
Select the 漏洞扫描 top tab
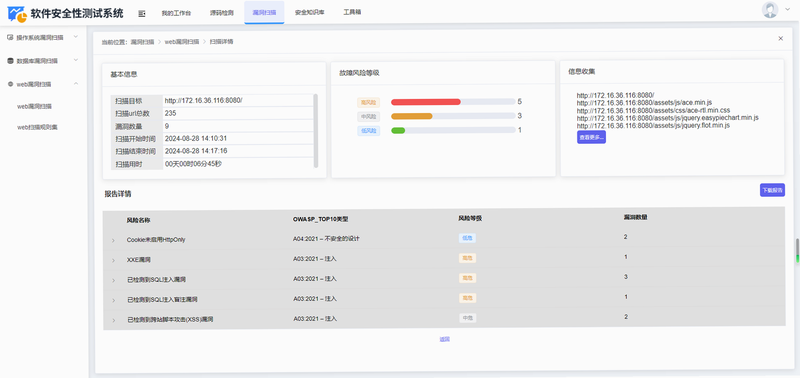[x=264, y=12]
